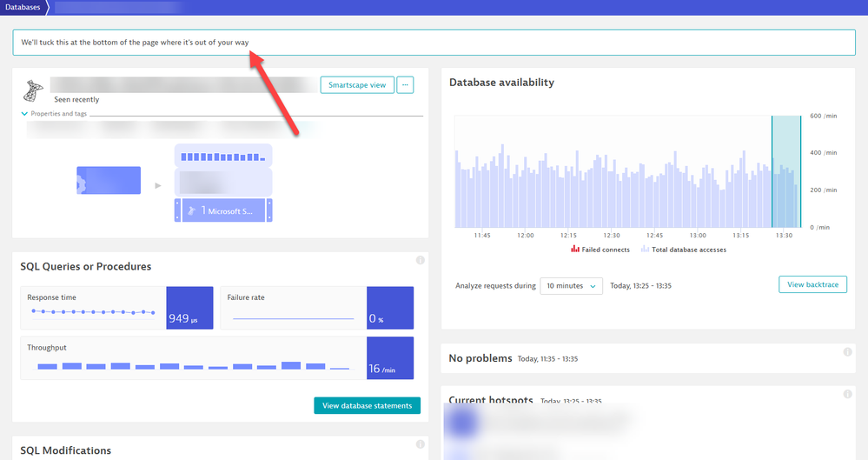This screenshot has height=460, width=868.
Task: Click info icon on SQL Modifications panel
Action: (420, 444)
